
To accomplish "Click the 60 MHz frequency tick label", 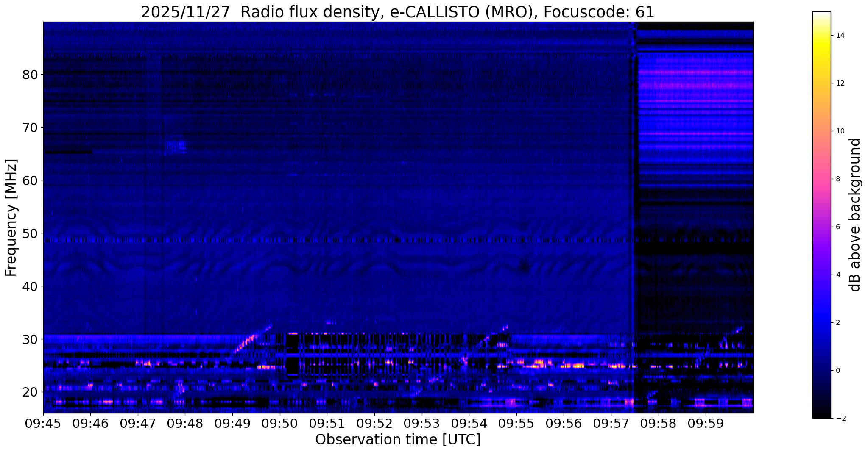I will pyautogui.click(x=30, y=180).
